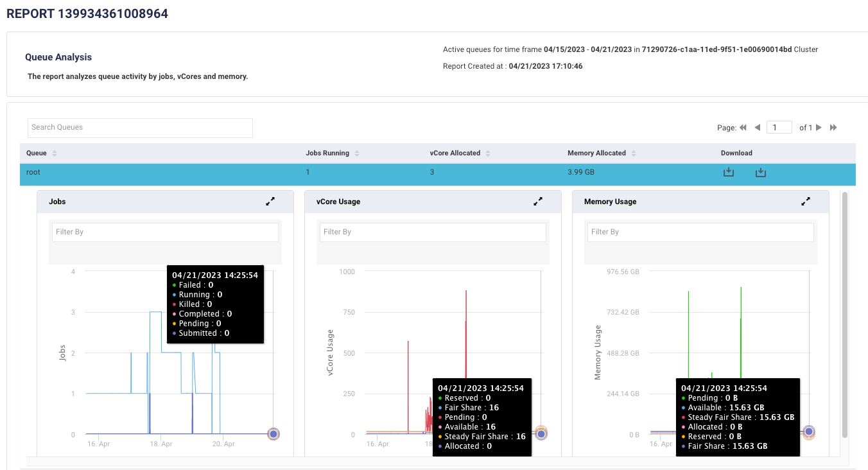Image resolution: width=868 pixels, height=470 pixels.
Task: Focus the Memory Usage Filter By field
Action: coord(700,232)
